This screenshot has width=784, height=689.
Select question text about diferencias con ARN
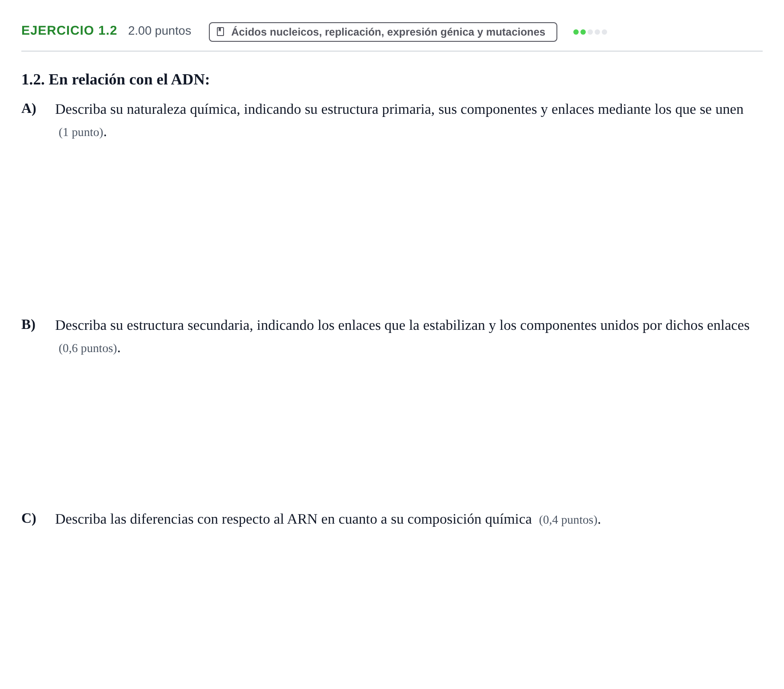293,519
